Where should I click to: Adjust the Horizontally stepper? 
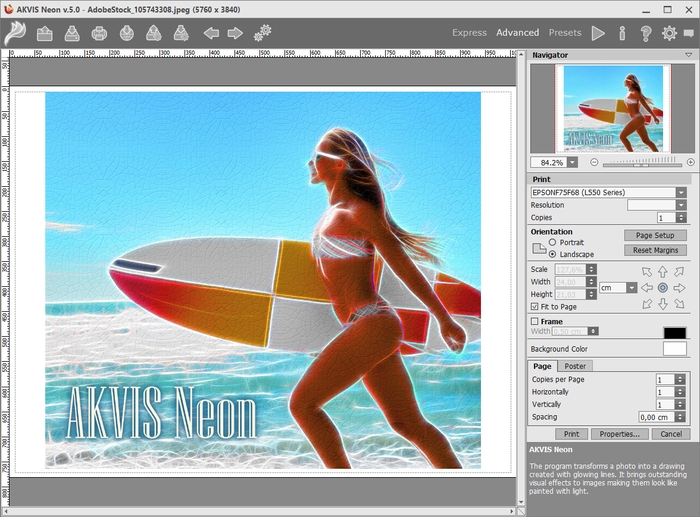point(680,392)
